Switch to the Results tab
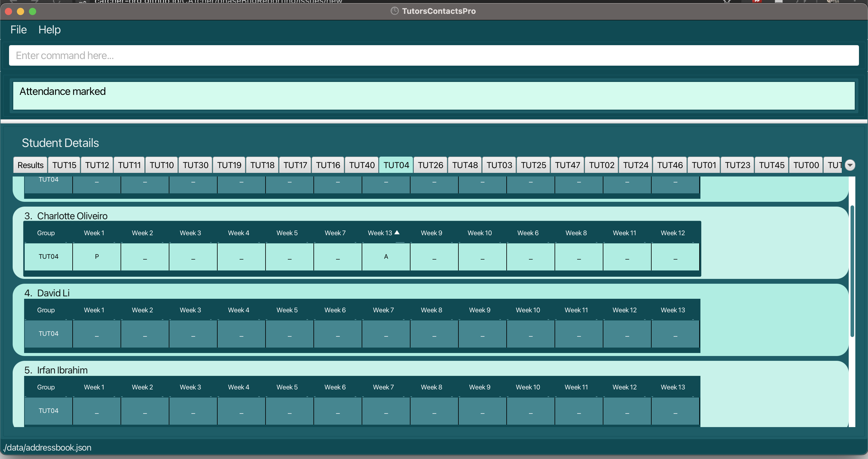This screenshot has height=459, width=868. pos(30,165)
